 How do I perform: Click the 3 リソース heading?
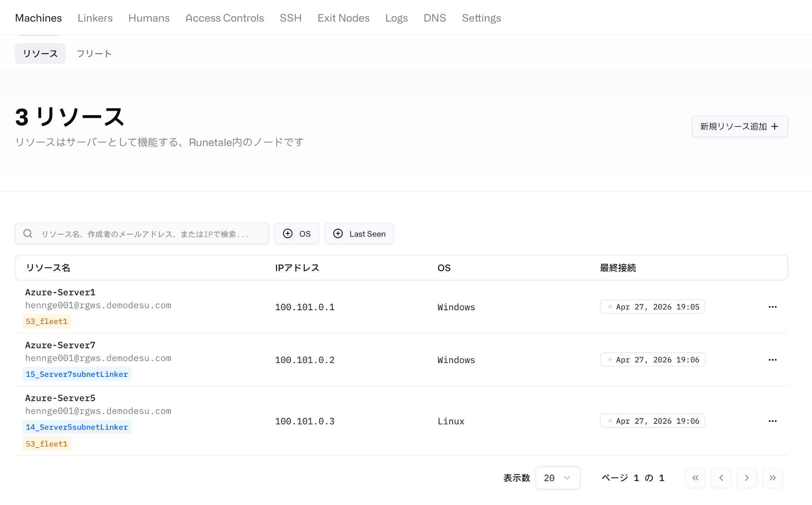point(70,117)
